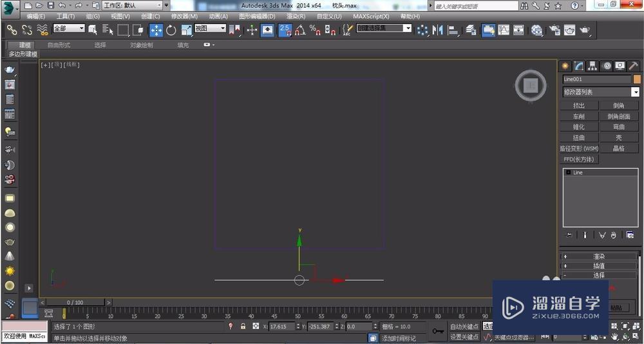Expand the 渲染 rollout
The image size is (644, 344).
pyautogui.click(x=599, y=256)
